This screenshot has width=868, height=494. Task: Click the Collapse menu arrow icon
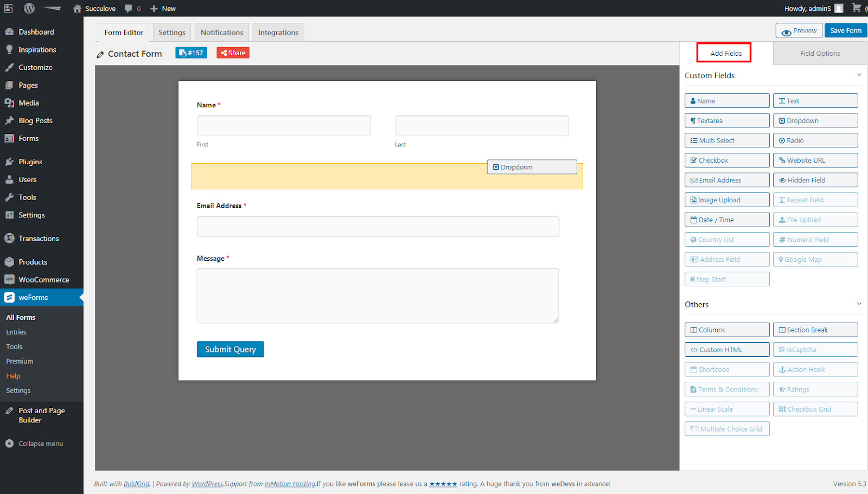point(9,444)
